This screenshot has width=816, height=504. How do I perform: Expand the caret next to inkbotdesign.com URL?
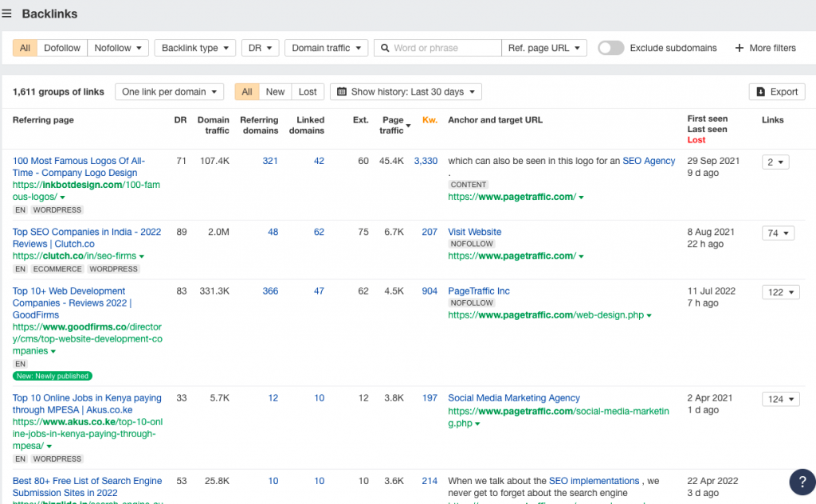coord(63,197)
